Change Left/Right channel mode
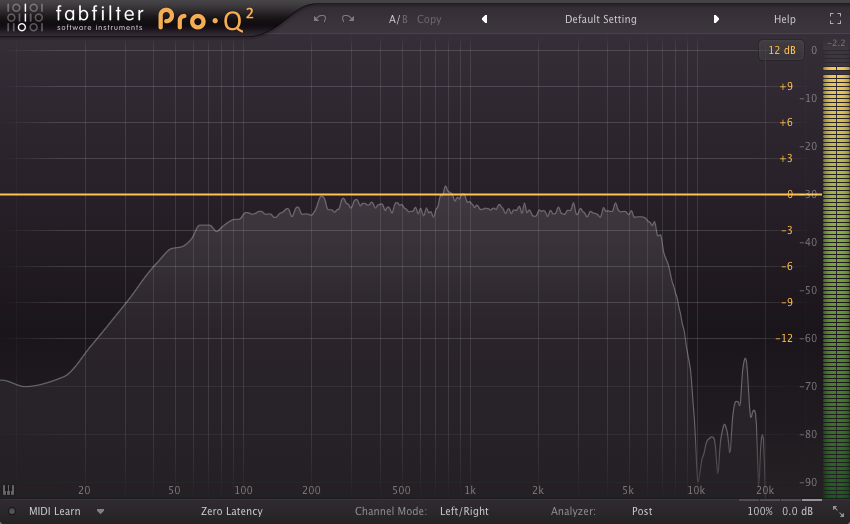The height and width of the screenshot is (524, 850). pyautogui.click(x=464, y=511)
